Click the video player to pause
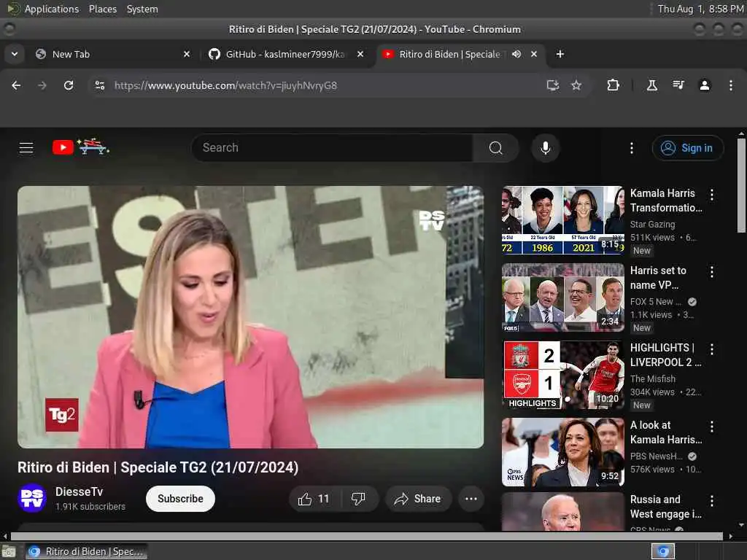 click(251, 316)
